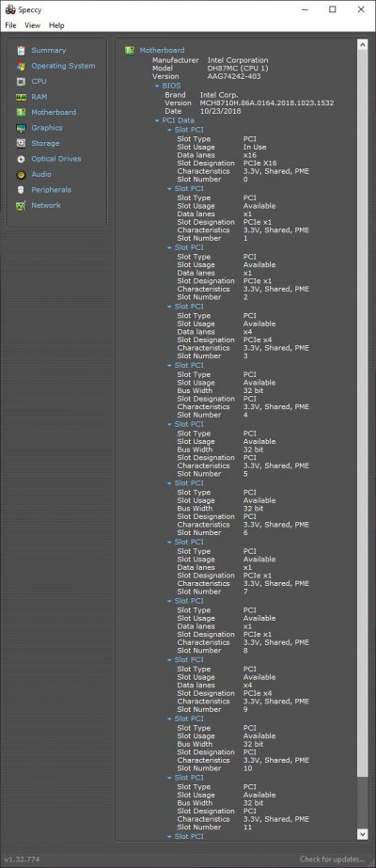Image resolution: width=376 pixels, height=868 pixels.
Task: Click the Audio speaker icon in the sidebar
Action: coord(21,174)
